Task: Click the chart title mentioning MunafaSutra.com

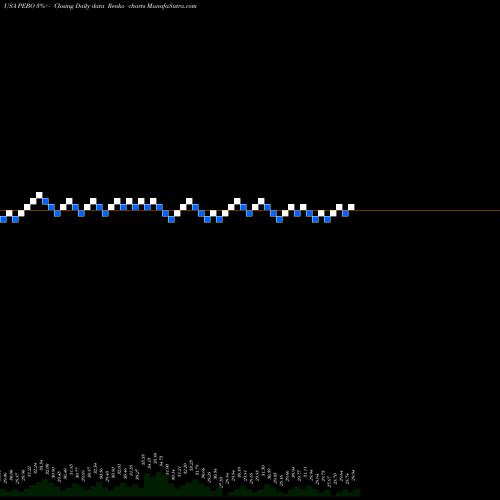Action: 100,6
